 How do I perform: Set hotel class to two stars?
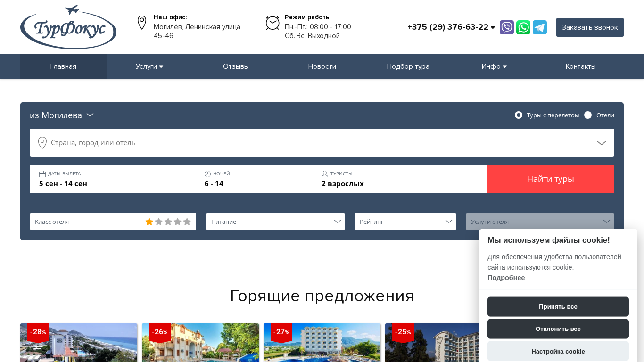coord(159,222)
